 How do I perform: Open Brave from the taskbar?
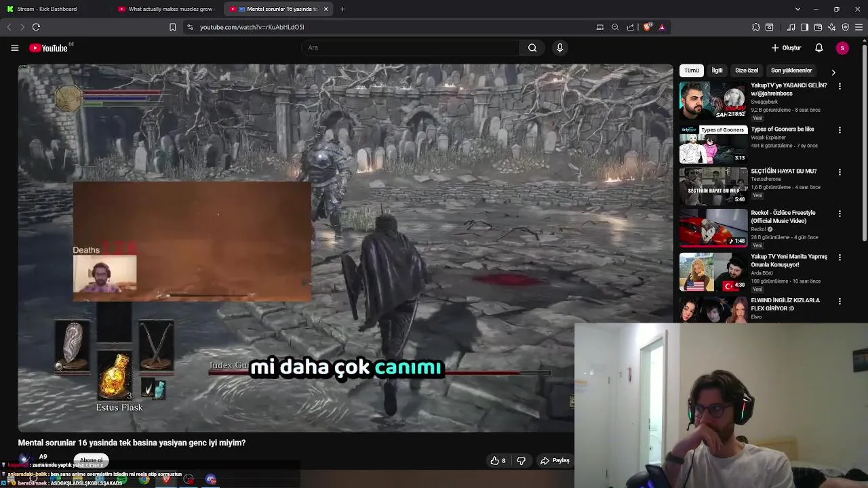pos(166,479)
